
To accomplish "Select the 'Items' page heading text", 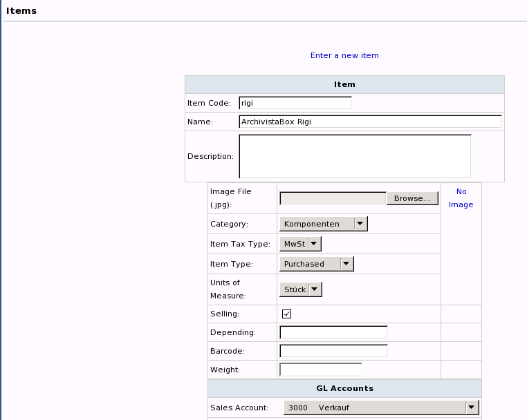I will [21, 11].
